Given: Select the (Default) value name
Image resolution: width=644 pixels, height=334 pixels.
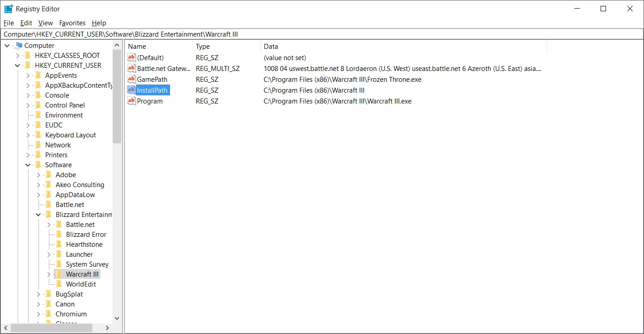Looking at the screenshot, I should click(150, 57).
